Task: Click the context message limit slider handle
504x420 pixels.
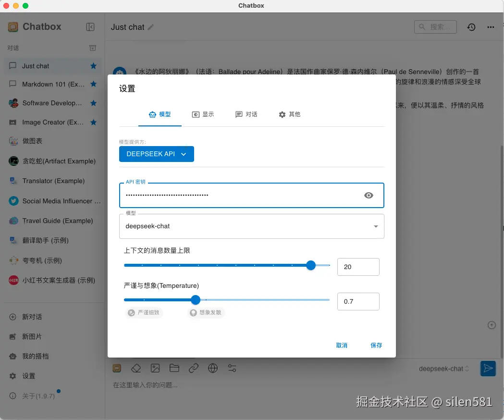Action: pos(311,265)
